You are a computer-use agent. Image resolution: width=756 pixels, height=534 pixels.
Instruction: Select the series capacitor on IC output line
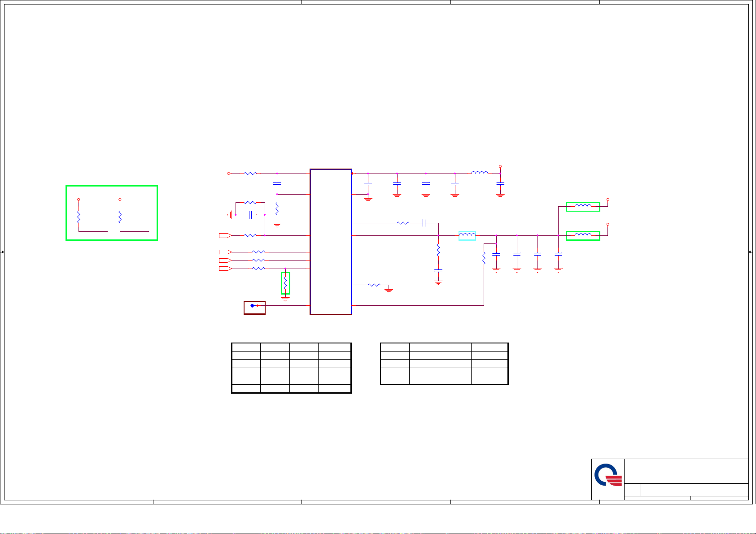click(423, 223)
